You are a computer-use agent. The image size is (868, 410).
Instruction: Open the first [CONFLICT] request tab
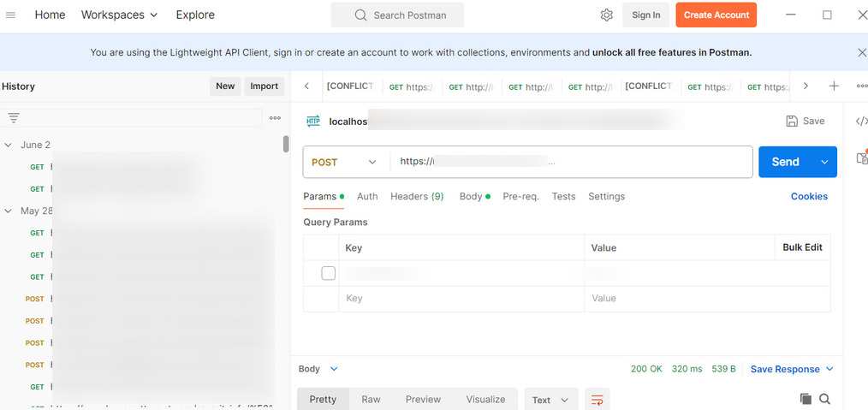(352, 86)
